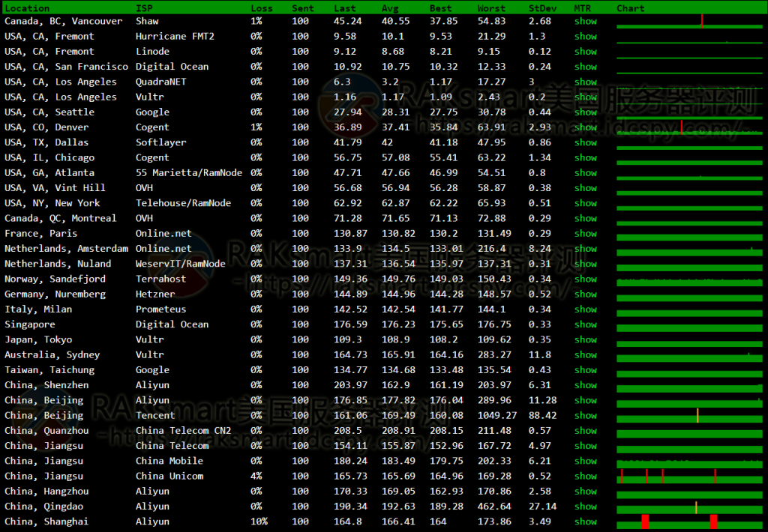Click show for Taichung Google row
Screen dimensions: 768x532
click(x=585, y=370)
